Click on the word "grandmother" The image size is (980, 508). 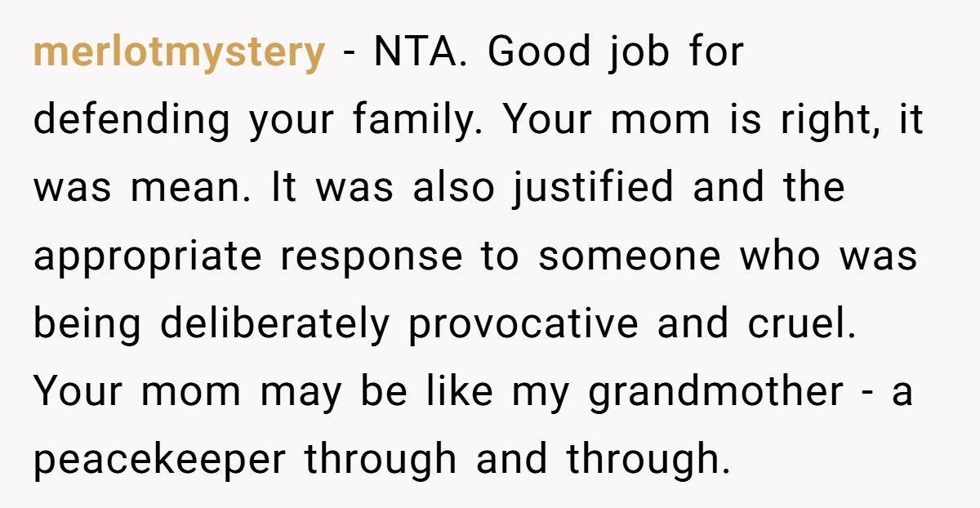pyautogui.click(x=715, y=392)
